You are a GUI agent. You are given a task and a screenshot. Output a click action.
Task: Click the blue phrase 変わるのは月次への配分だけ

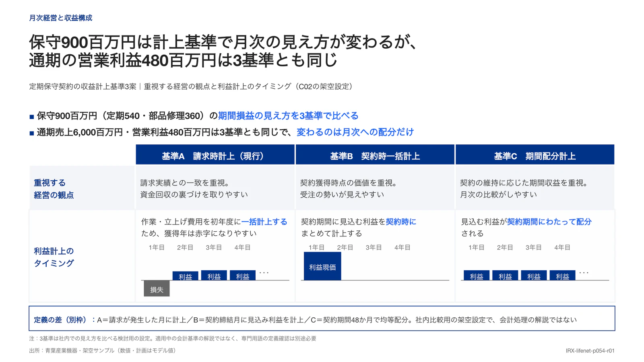[355, 132]
